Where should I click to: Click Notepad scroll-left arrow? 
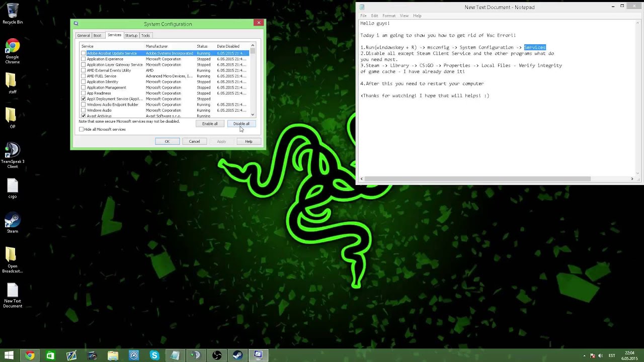click(x=361, y=179)
